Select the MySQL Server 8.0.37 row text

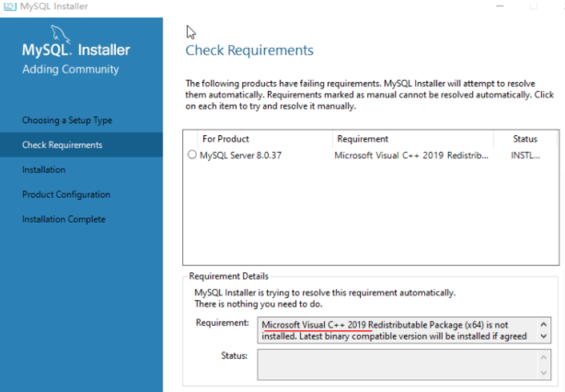240,156
